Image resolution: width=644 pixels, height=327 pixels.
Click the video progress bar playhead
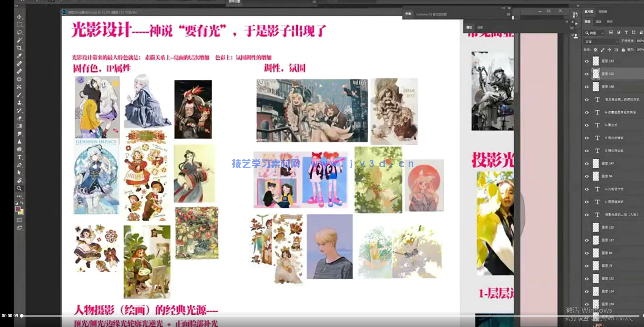(22, 316)
